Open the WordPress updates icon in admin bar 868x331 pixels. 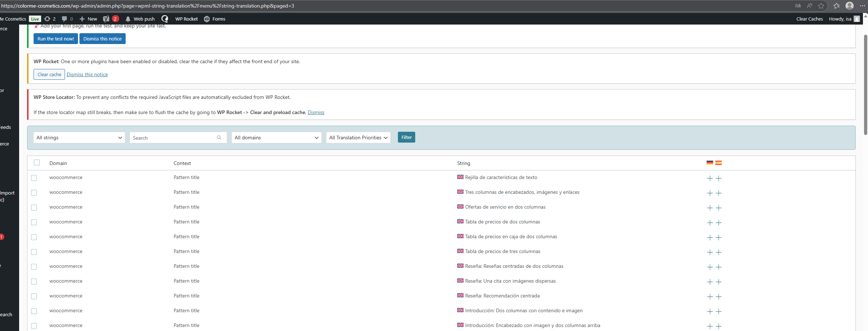pos(47,19)
